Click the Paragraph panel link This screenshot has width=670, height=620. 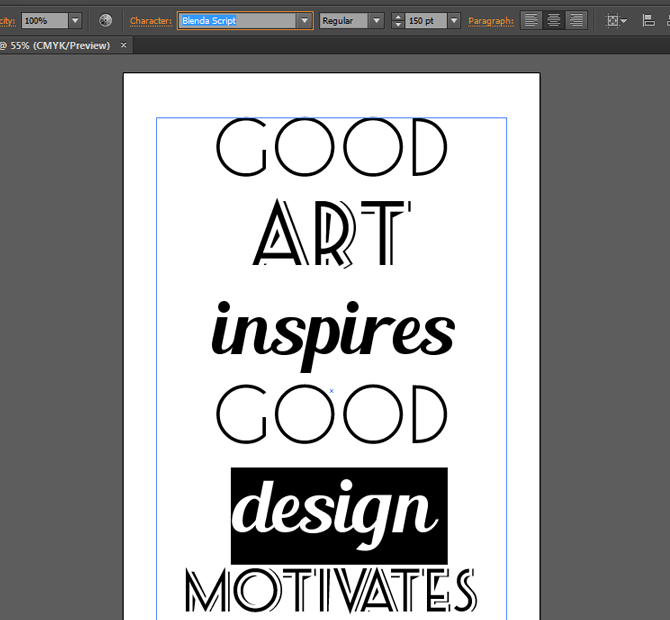(490, 20)
